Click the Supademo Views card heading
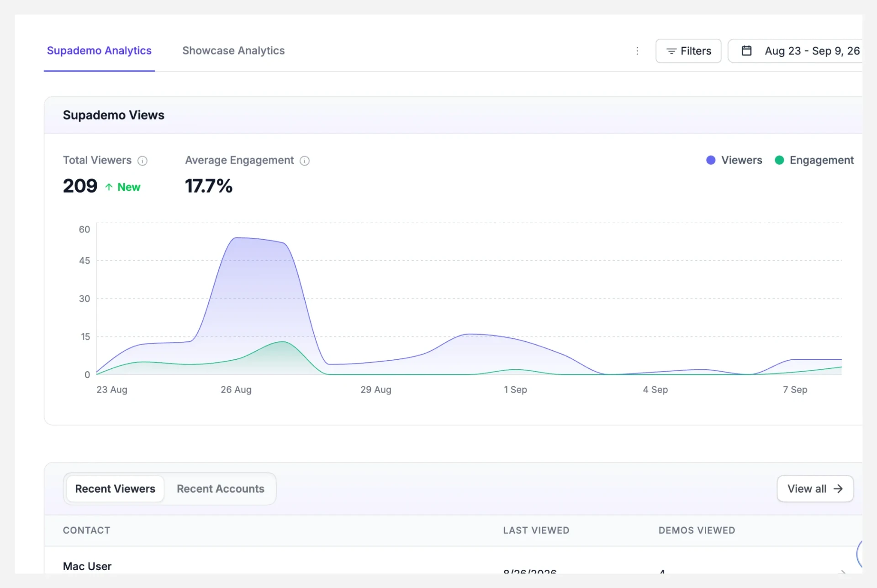The width and height of the screenshot is (877, 588). 114,115
